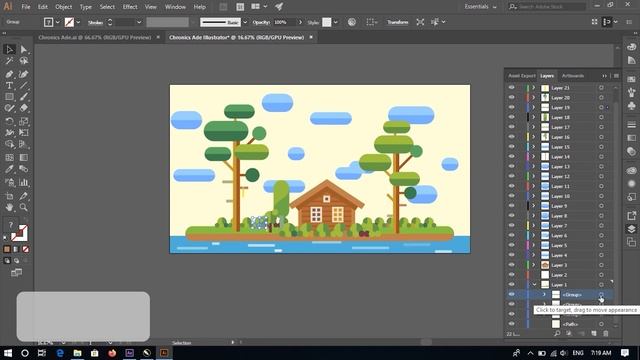Image resolution: width=640 pixels, height=360 pixels.
Task: Hide Layer 12 with its eye icon
Action: click(511, 176)
